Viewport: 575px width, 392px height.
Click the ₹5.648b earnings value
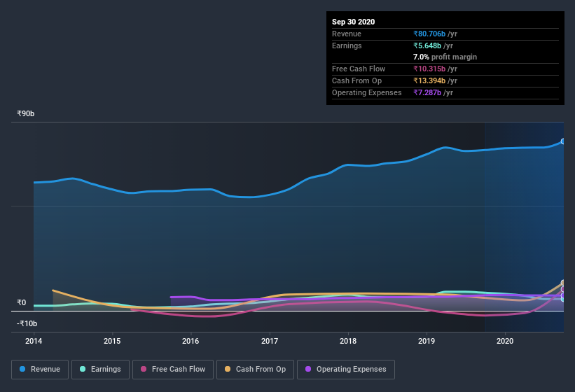coord(427,45)
